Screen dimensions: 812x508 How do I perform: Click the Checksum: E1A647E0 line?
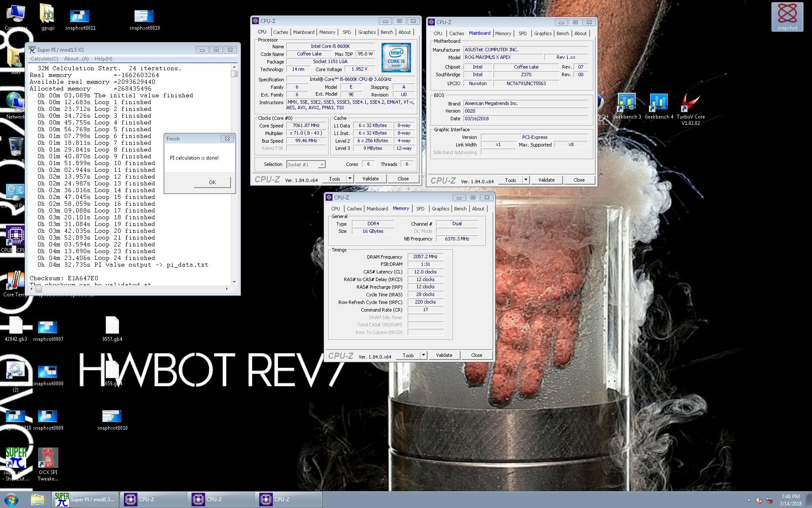click(x=64, y=278)
